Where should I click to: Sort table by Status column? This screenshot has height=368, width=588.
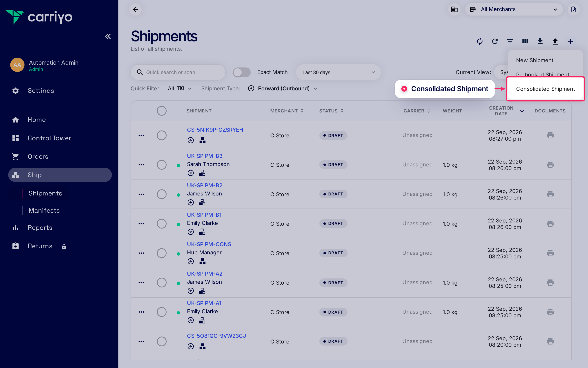point(331,111)
